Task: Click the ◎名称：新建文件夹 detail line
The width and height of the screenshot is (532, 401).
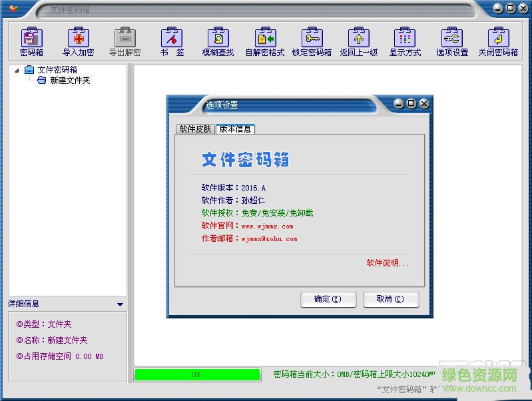Action: click(x=52, y=340)
